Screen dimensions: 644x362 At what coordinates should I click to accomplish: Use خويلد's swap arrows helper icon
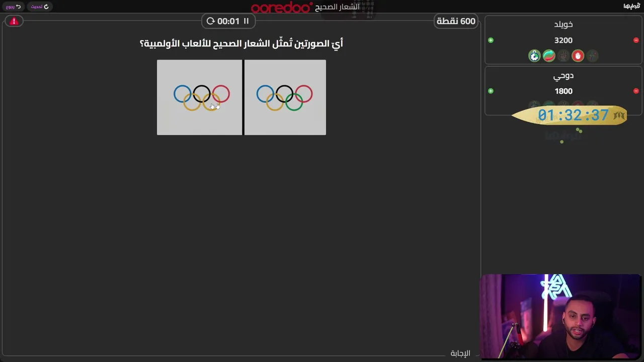point(549,56)
